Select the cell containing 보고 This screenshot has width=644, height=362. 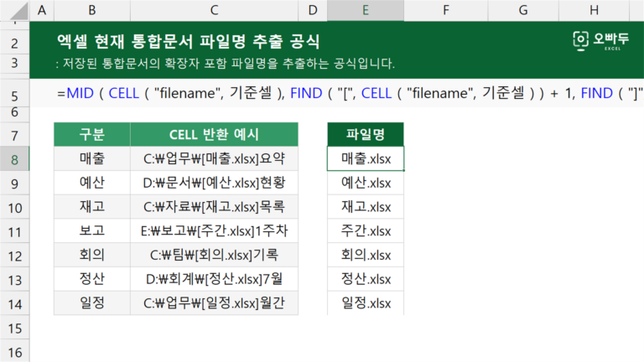tap(92, 230)
